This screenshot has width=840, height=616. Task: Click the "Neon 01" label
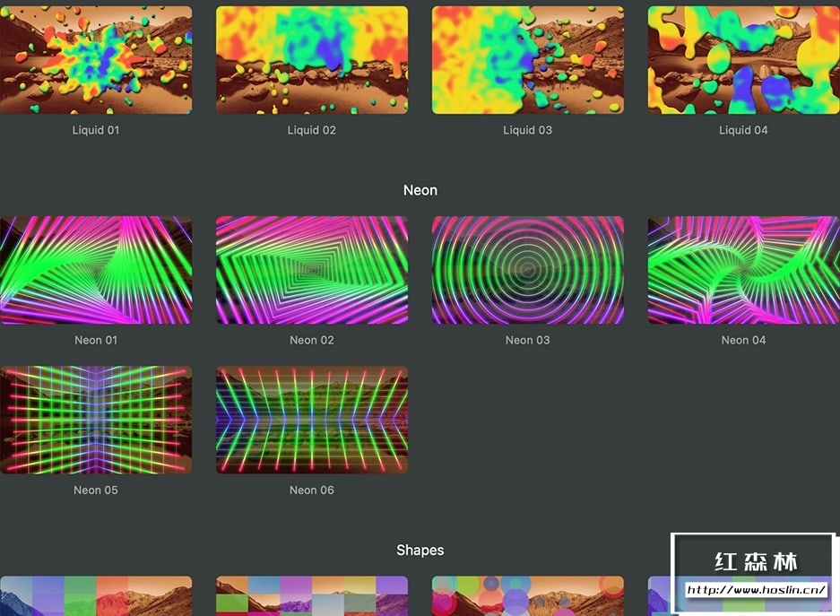coord(96,340)
